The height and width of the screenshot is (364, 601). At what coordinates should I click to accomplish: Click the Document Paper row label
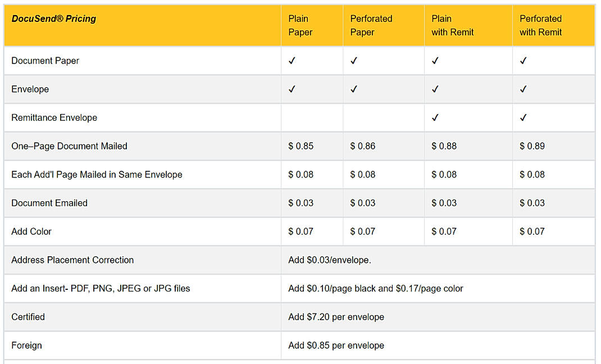45,60
